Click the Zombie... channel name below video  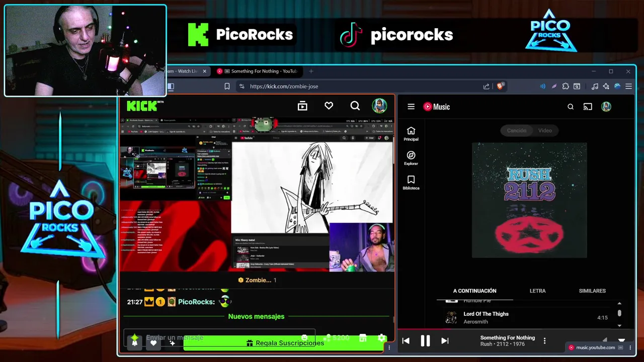[x=258, y=280]
